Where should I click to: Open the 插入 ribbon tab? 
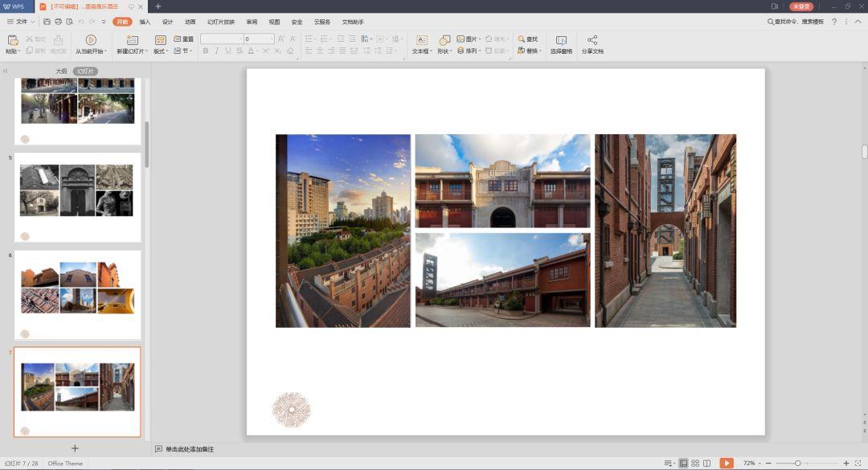tap(145, 22)
